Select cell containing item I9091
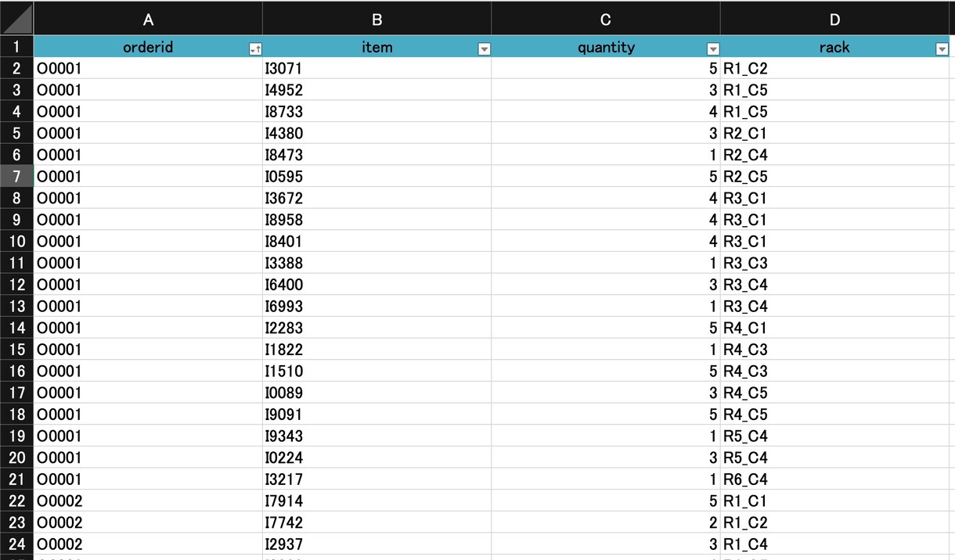Image resolution: width=955 pixels, height=560 pixels. [x=377, y=415]
